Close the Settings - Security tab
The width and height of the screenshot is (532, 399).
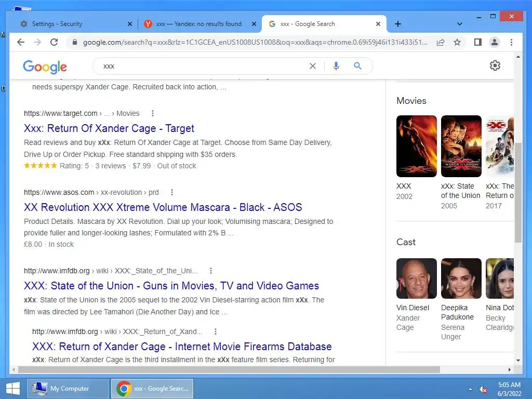(x=129, y=24)
